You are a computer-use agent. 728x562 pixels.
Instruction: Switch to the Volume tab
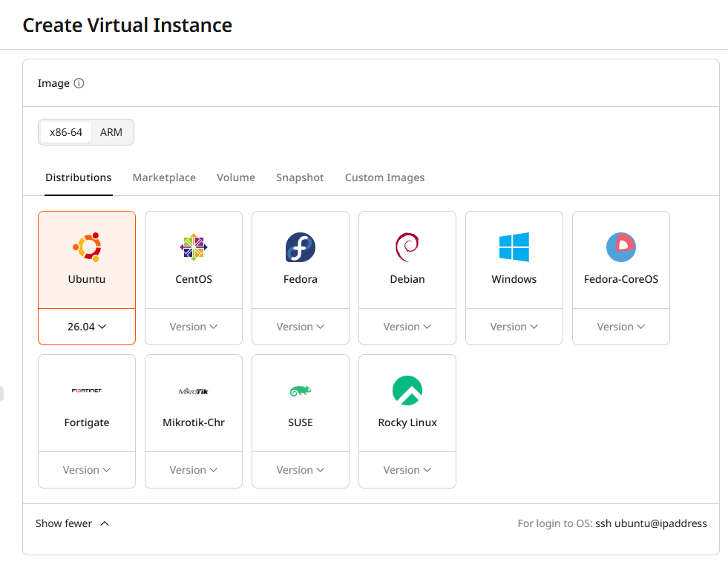point(236,177)
